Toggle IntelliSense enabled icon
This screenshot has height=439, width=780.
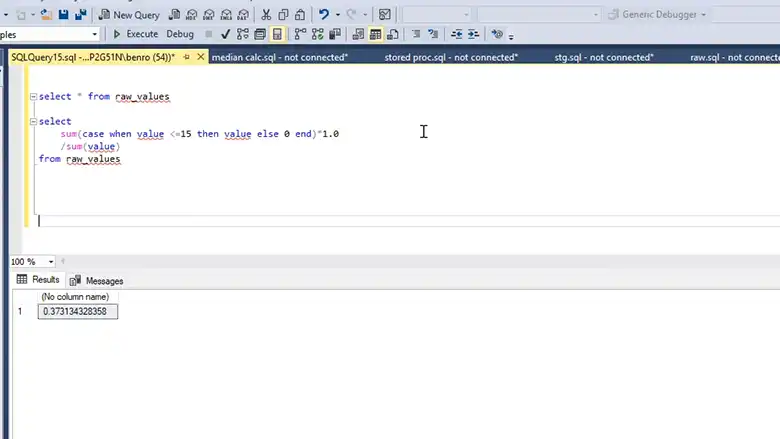coord(277,34)
